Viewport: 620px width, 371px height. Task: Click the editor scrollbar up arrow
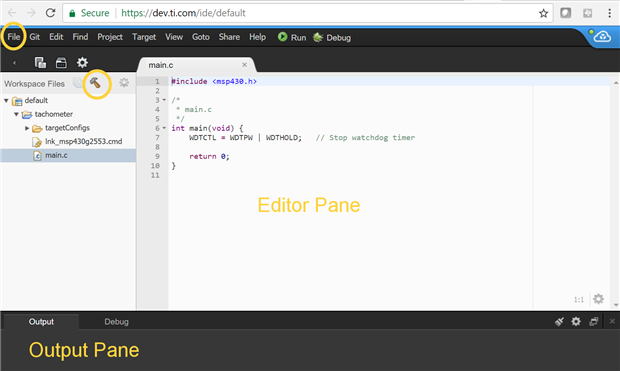click(616, 83)
